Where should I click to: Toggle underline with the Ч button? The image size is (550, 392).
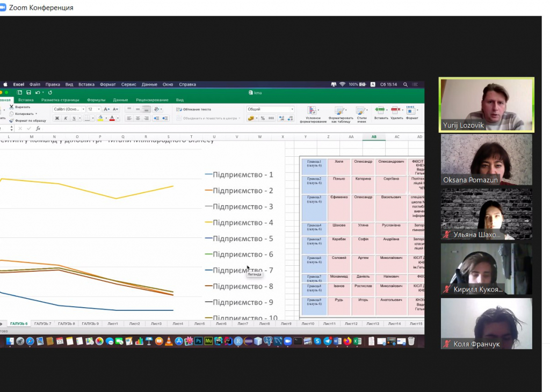pyautogui.click(x=74, y=119)
